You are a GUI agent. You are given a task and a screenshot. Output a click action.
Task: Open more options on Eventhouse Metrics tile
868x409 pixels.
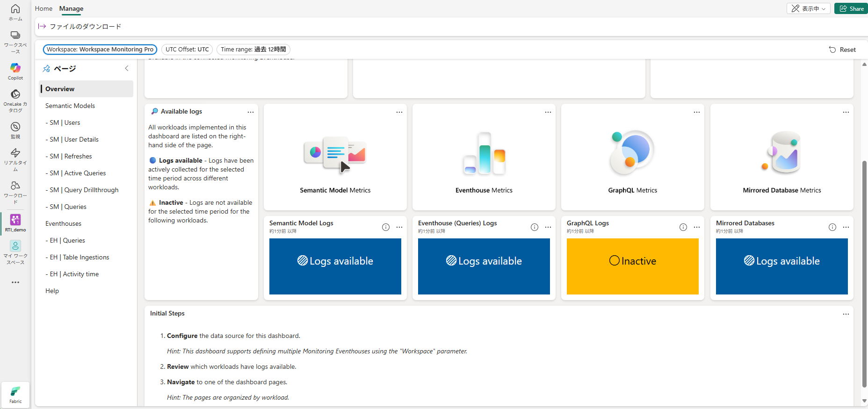coord(548,112)
